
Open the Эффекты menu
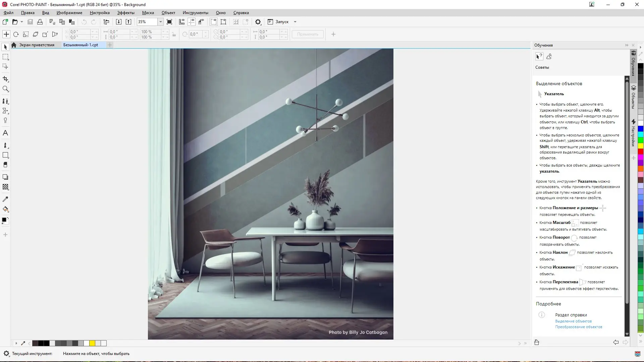pos(126,13)
